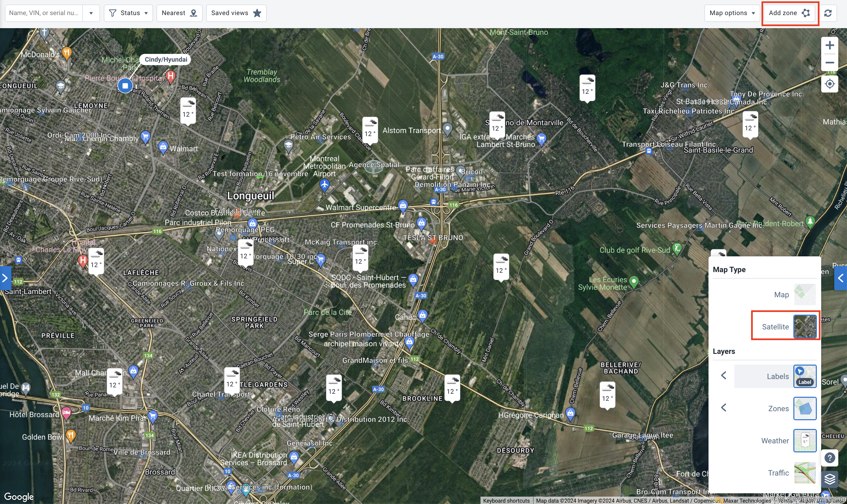This screenshot has height=504, width=847.
Task: Click the Add zone button
Action: (x=790, y=13)
